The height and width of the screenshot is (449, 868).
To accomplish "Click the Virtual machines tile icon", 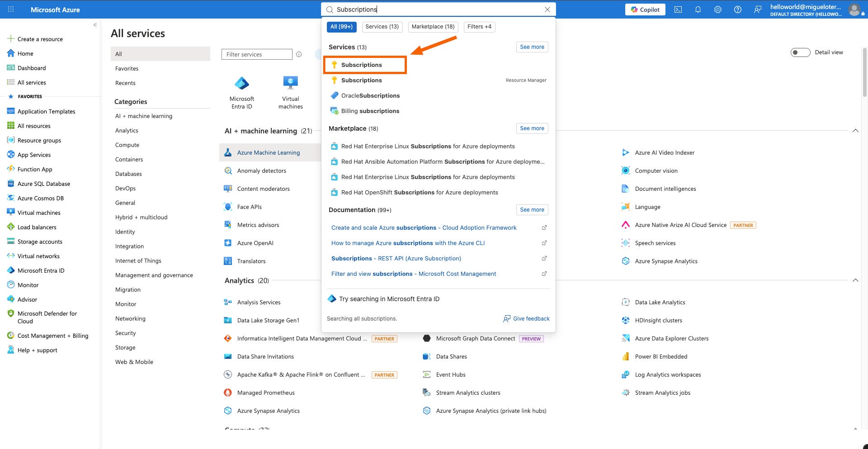I will 291,83.
